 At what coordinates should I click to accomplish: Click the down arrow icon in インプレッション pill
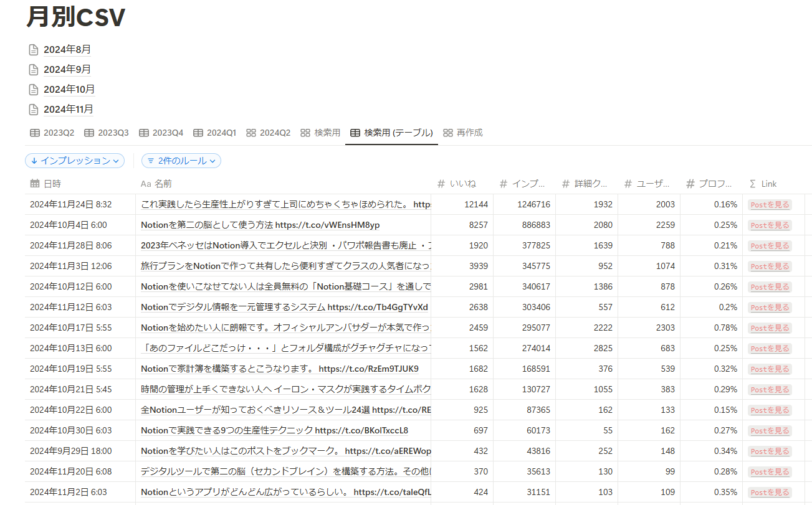[34, 161]
